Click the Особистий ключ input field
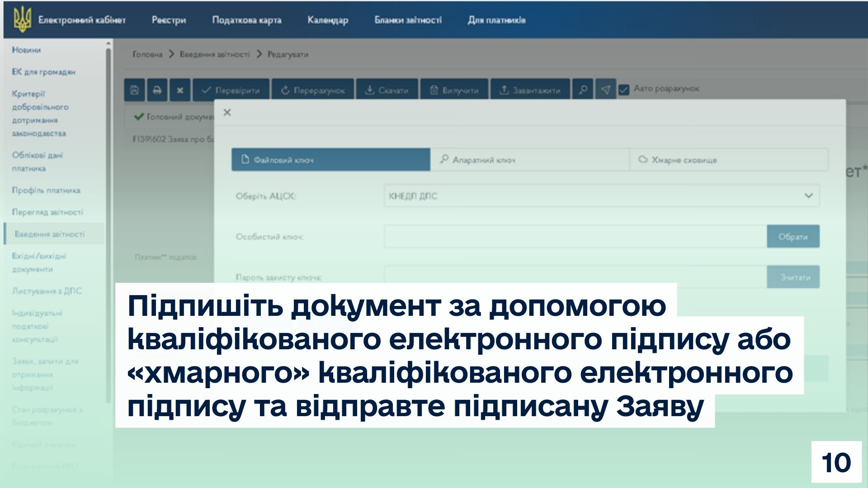 [575, 237]
